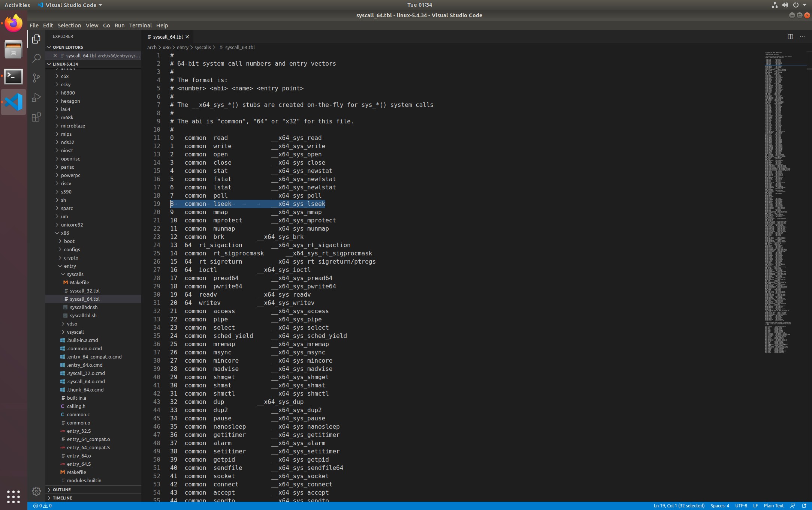The width and height of the screenshot is (812, 510).
Task: Open the Selection menu
Action: pos(69,25)
